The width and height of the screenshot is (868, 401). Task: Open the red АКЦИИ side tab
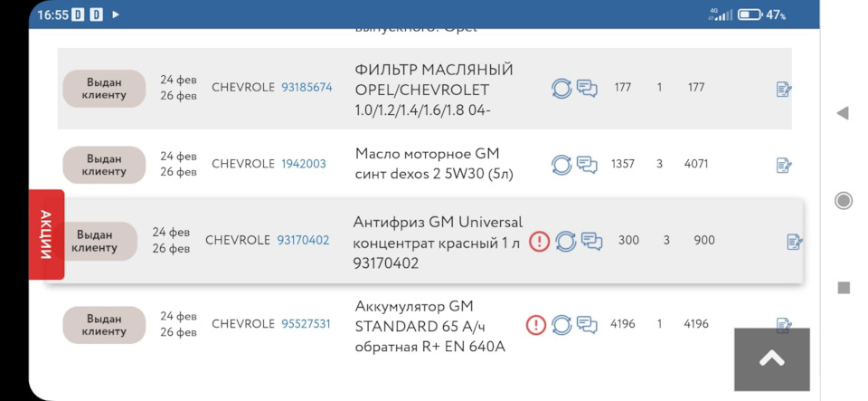[46, 234]
